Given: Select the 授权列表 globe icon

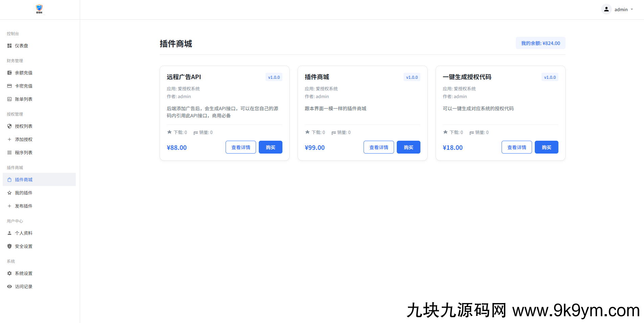Looking at the screenshot, I should (9, 126).
